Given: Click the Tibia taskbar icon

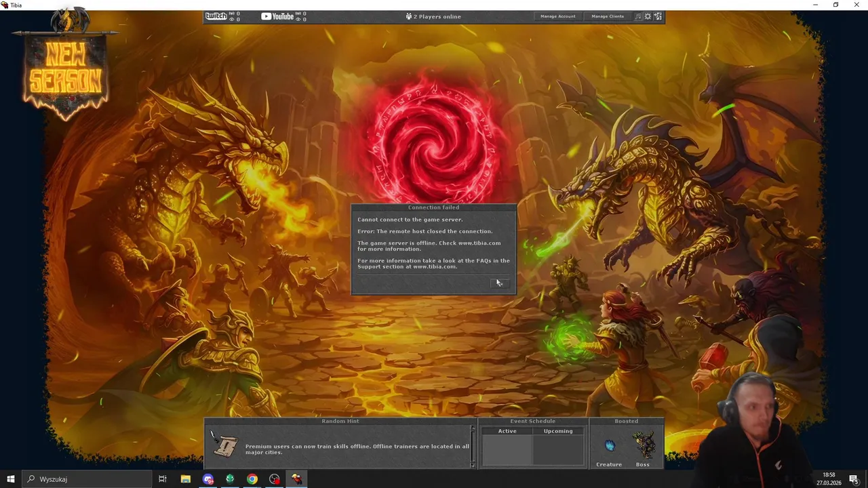Looking at the screenshot, I should pos(296,479).
